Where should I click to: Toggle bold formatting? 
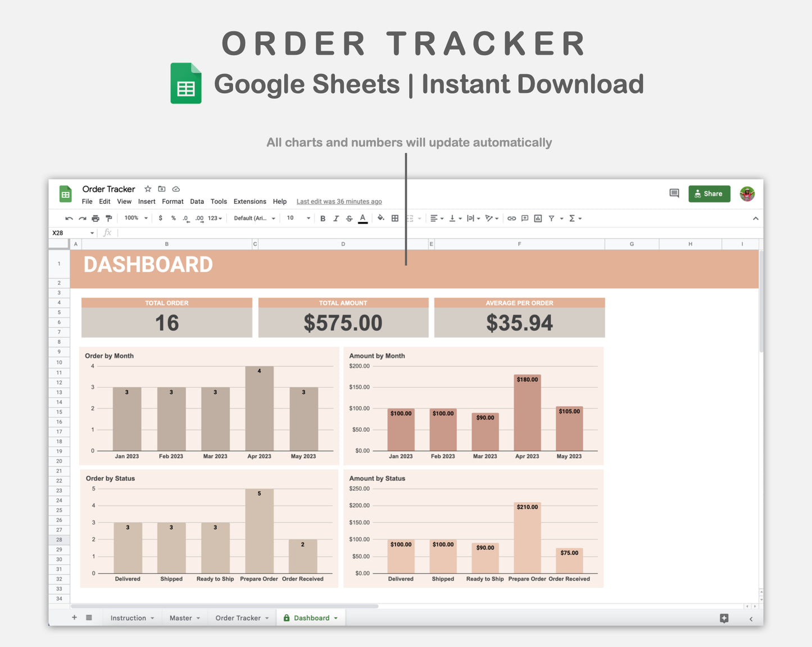click(x=323, y=218)
